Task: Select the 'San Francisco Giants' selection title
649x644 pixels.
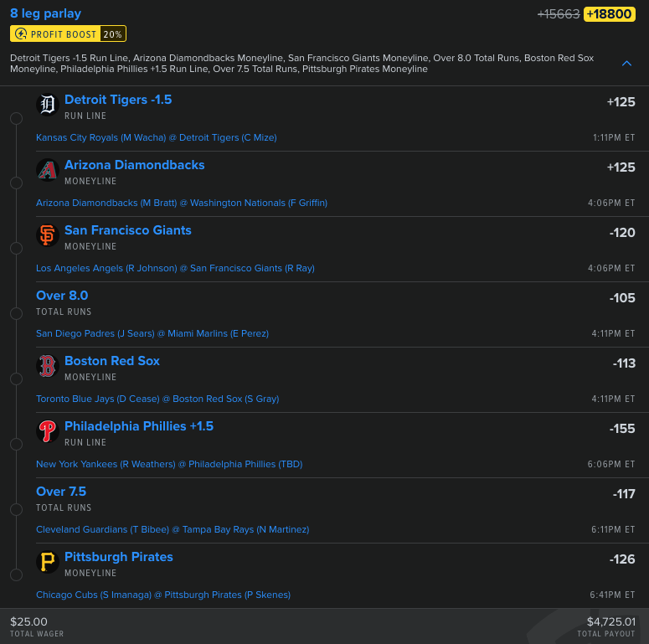Action: click(128, 230)
